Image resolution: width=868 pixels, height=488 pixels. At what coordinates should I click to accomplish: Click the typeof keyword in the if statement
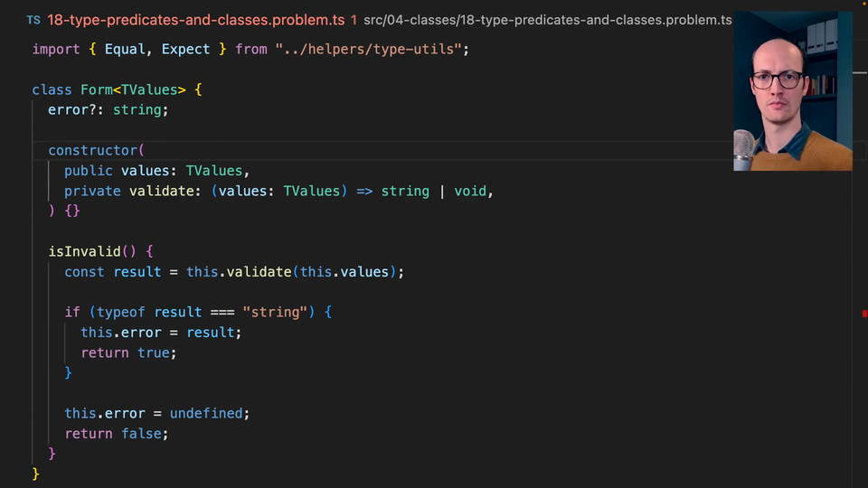pos(120,312)
